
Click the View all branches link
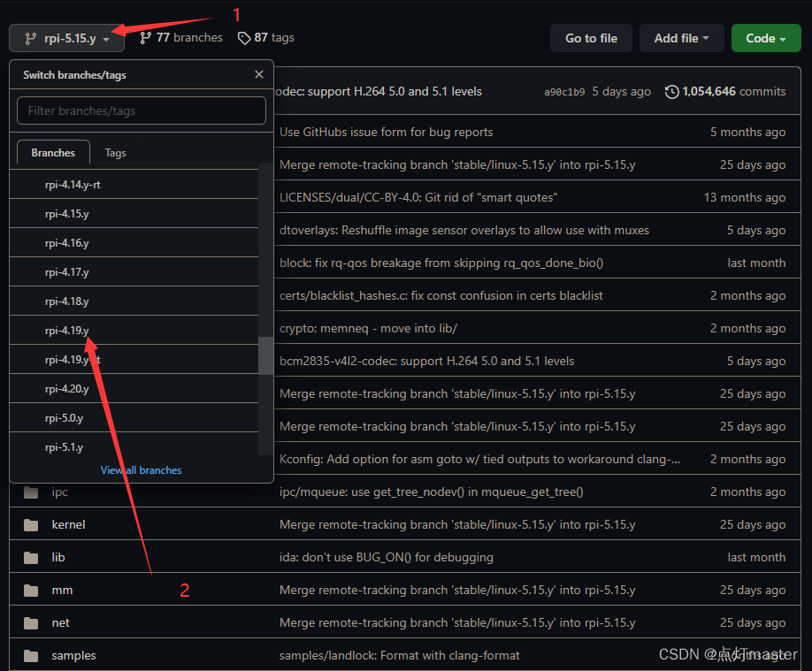pyautogui.click(x=141, y=470)
